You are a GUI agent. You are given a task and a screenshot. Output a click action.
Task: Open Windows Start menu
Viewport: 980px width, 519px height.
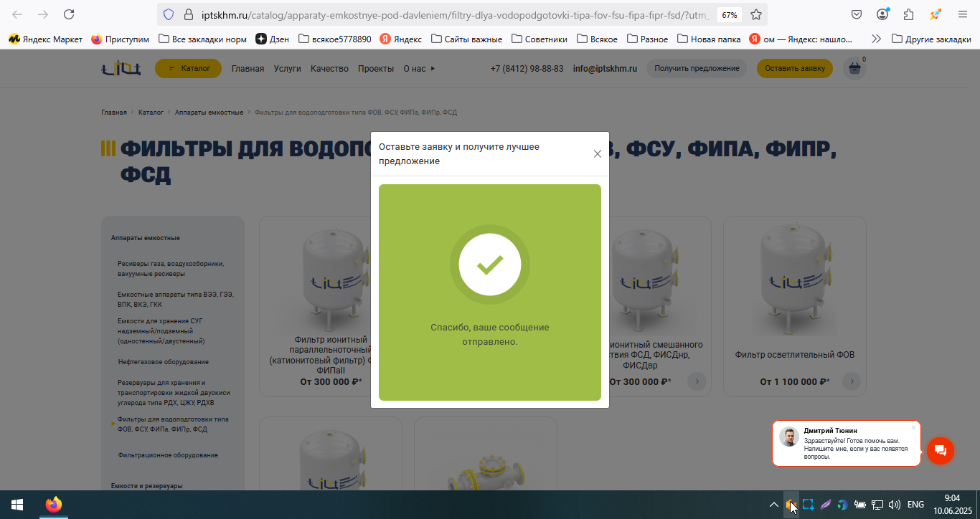click(x=17, y=505)
